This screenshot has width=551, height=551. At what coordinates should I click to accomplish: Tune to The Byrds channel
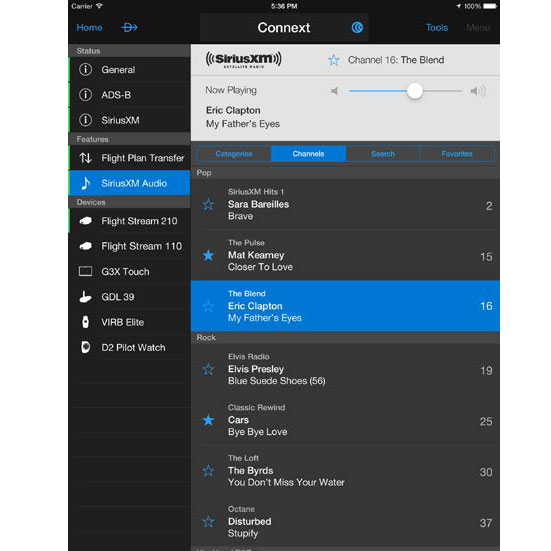[345, 471]
